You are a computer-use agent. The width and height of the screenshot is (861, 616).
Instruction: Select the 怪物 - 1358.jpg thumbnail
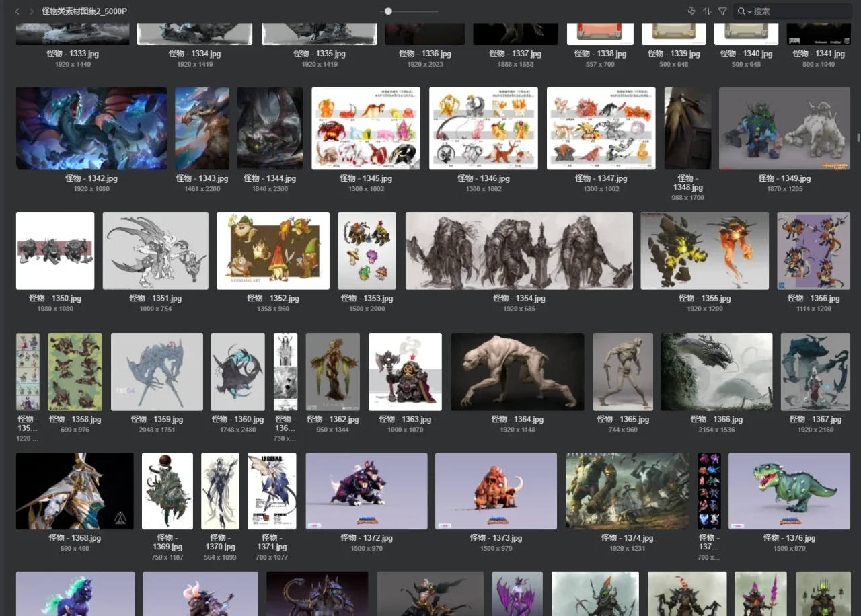pos(75,372)
